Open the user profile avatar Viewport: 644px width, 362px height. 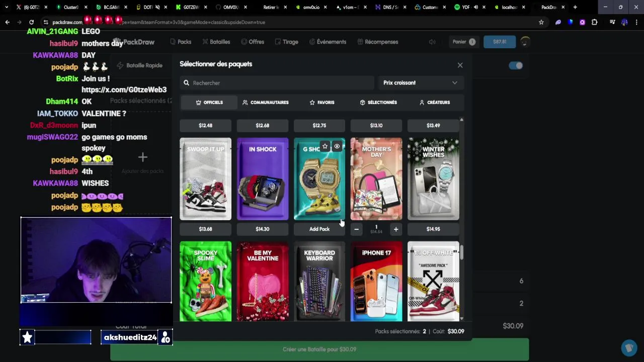click(x=525, y=42)
